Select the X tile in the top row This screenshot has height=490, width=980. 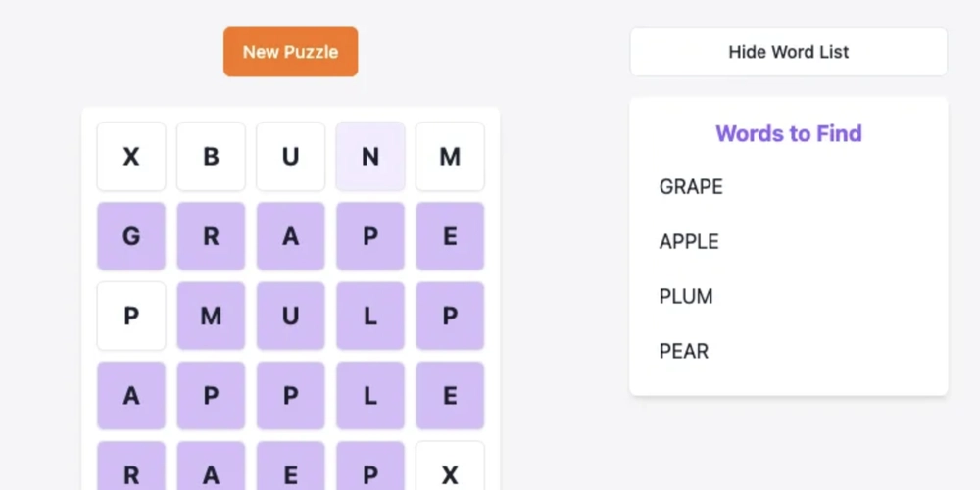tap(131, 157)
